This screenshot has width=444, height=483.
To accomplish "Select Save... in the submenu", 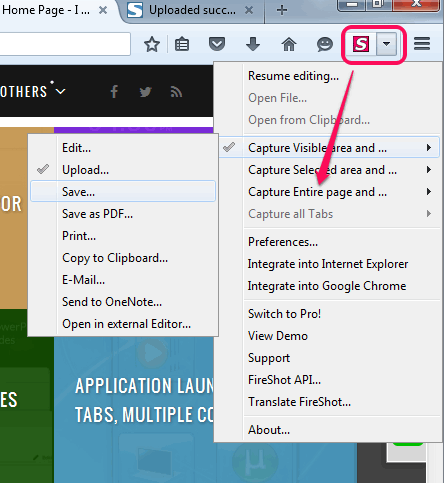I will [123, 192].
